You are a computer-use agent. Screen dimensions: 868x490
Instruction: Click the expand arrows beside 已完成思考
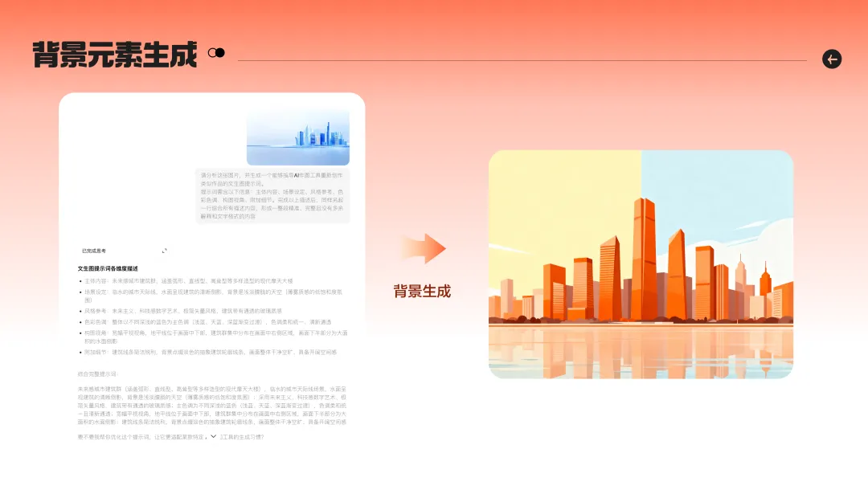tap(165, 251)
